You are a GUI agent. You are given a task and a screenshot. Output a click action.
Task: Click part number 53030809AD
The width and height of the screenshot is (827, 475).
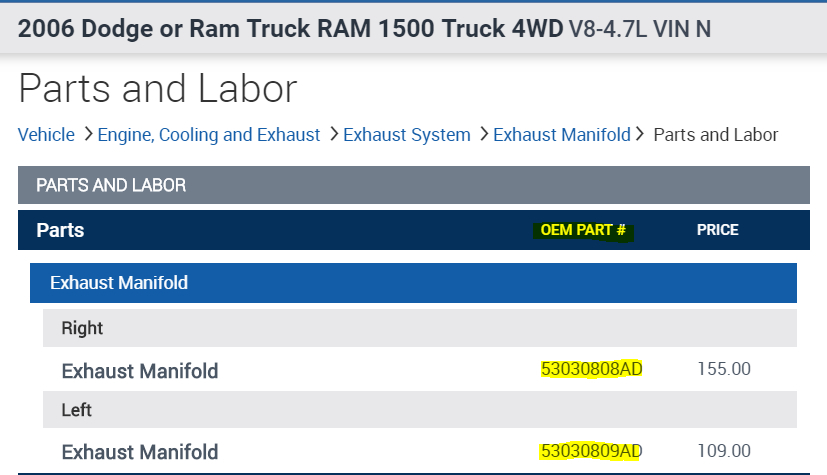591,450
